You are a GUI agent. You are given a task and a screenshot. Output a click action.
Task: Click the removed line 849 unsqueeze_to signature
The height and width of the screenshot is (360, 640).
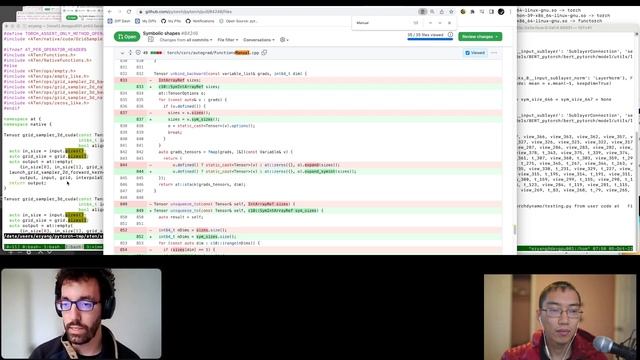(308, 204)
